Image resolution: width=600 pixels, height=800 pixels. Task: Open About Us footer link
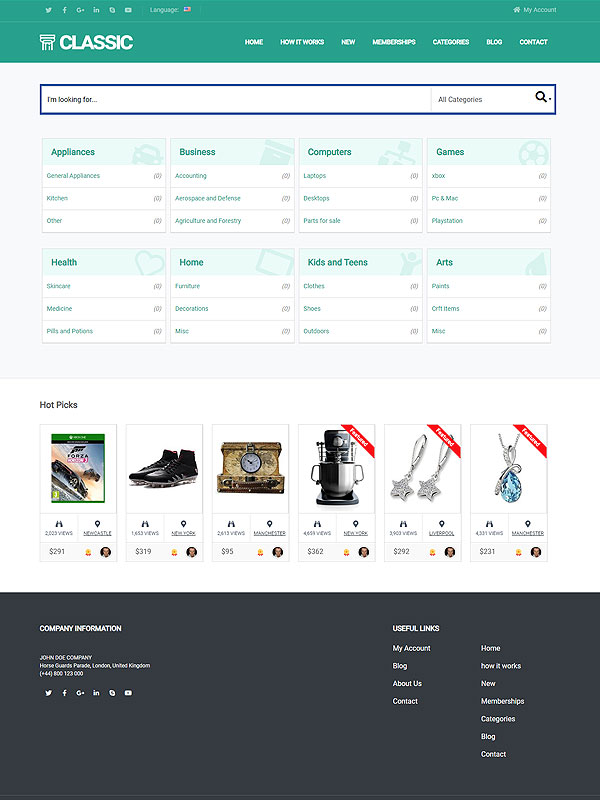(x=407, y=683)
